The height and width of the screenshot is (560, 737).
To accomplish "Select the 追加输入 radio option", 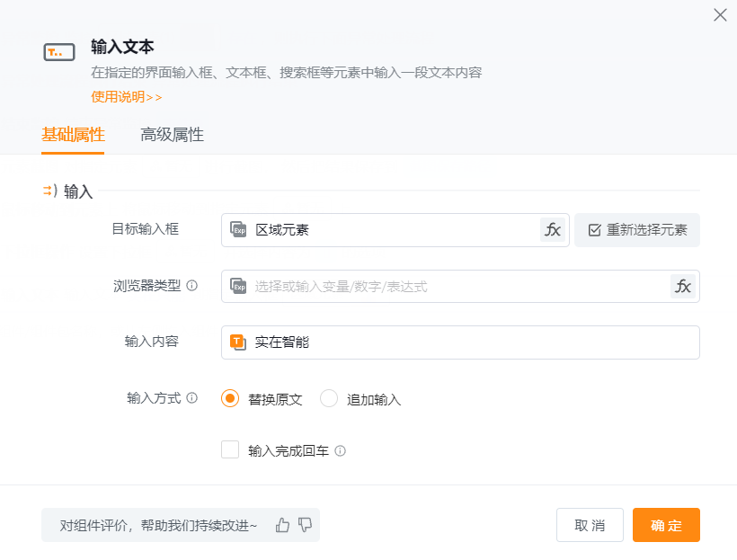I will click(x=329, y=399).
